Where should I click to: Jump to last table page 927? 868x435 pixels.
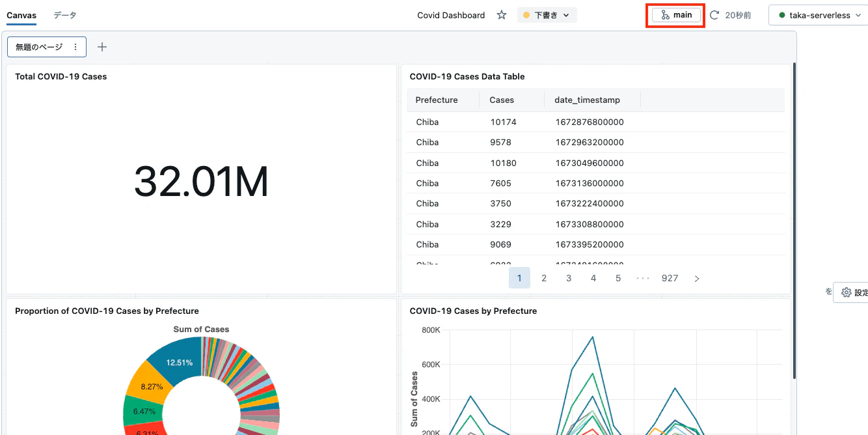[670, 278]
